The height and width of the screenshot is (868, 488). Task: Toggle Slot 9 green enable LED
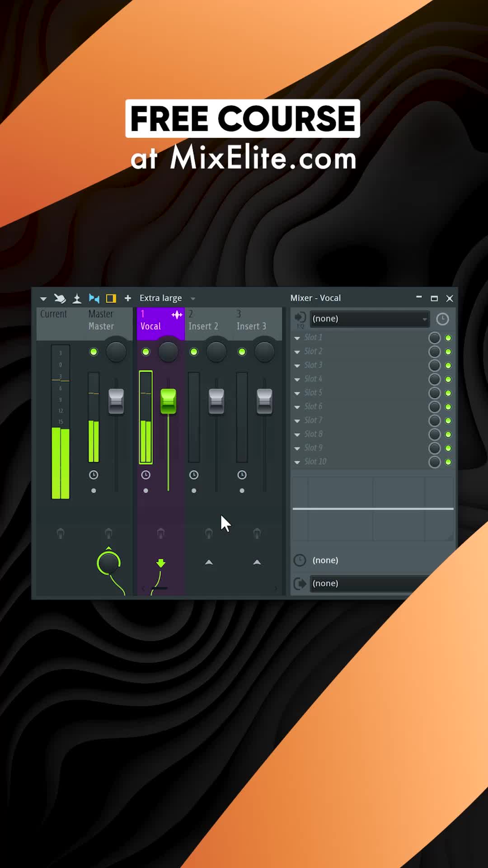448,448
